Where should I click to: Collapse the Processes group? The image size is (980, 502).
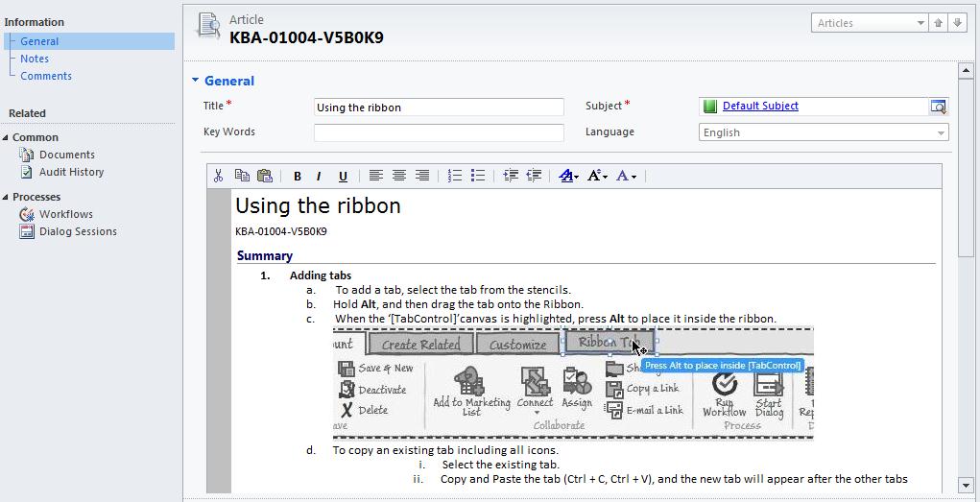[7, 197]
